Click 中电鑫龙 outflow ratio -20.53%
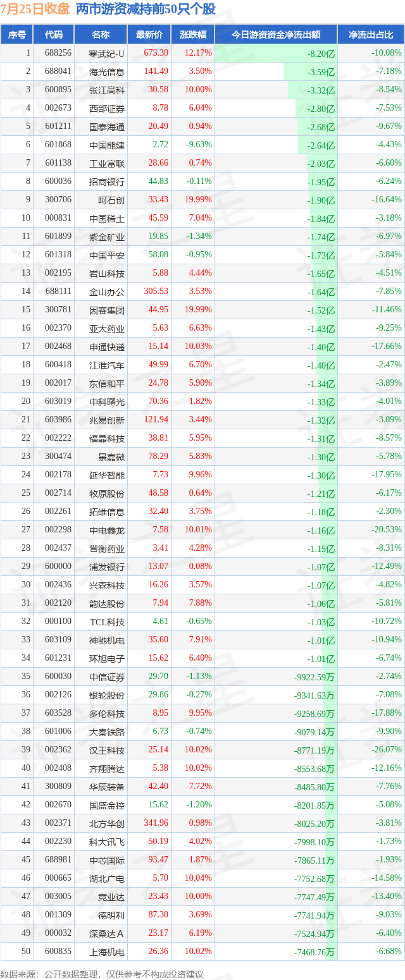 pos(387,530)
